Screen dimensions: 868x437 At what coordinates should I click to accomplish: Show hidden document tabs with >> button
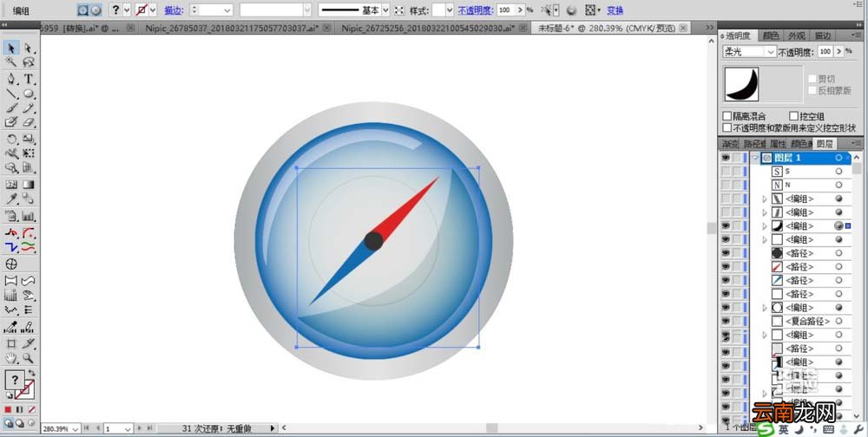point(710,27)
